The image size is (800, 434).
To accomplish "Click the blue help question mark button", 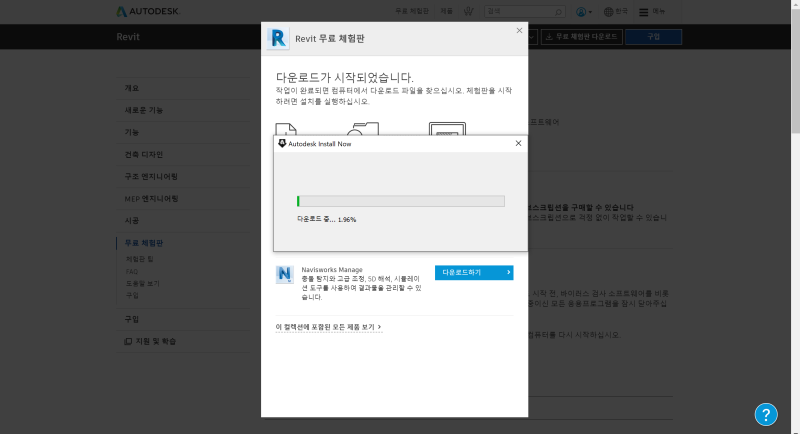I will tap(766, 414).
